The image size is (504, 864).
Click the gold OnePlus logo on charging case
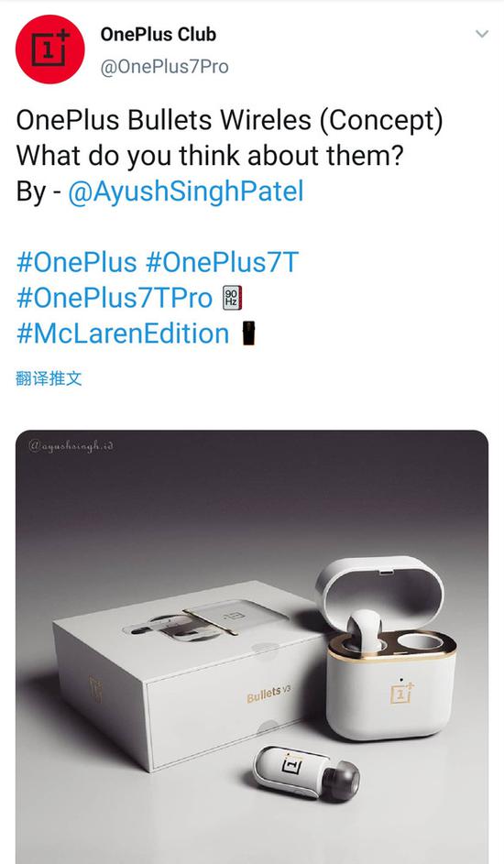(x=402, y=693)
